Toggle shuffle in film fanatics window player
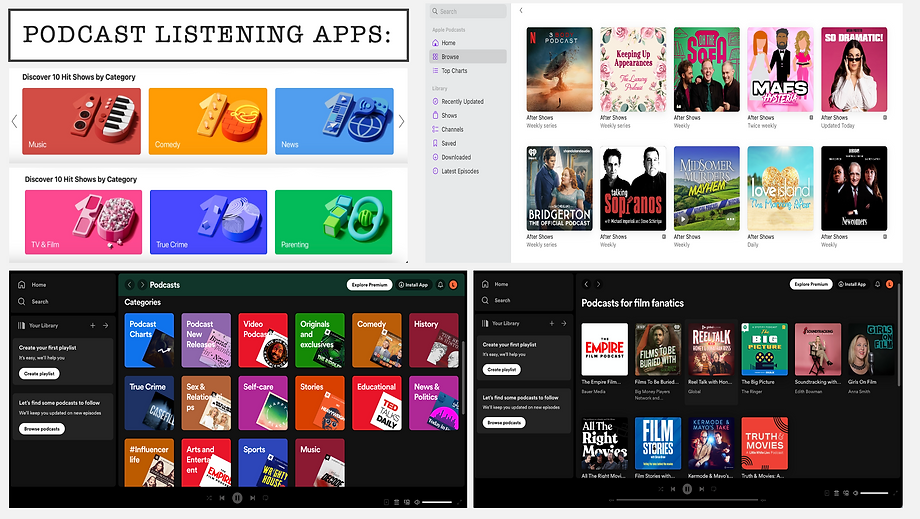Image resolution: width=920 pixels, height=519 pixels. pyautogui.click(x=661, y=489)
